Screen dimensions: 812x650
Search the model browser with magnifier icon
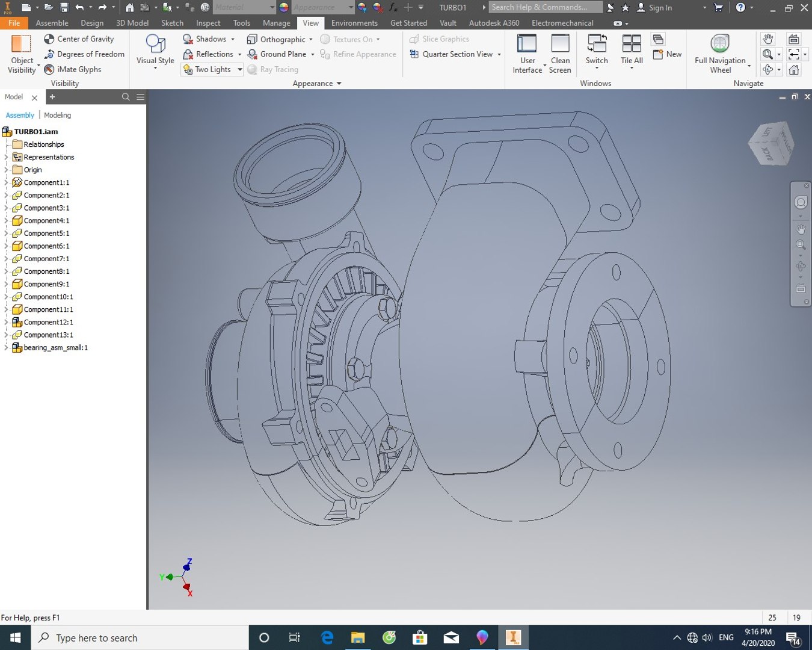click(126, 97)
